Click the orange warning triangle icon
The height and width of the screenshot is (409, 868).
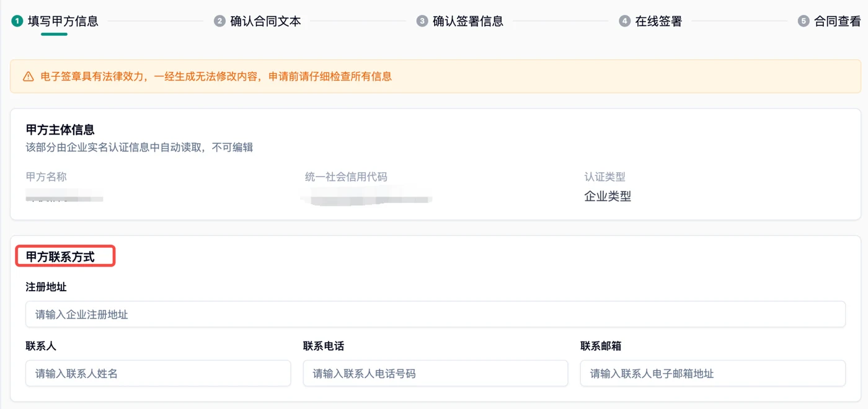pyautogui.click(x=28, y=77)
